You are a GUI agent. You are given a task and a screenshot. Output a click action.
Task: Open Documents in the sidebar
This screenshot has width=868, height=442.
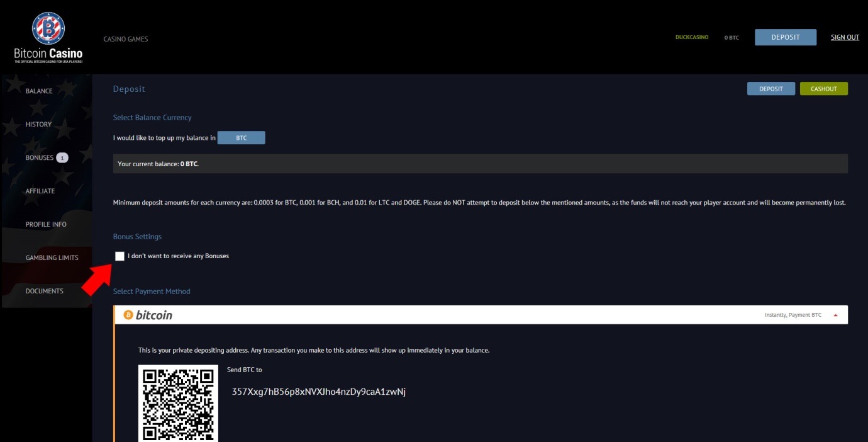click(44, 292)
